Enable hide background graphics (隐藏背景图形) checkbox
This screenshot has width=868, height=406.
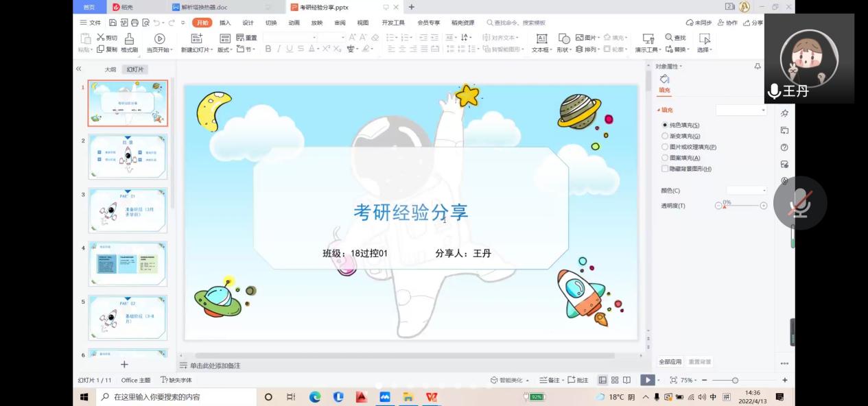pyautogui.click(x=665, y=169)
